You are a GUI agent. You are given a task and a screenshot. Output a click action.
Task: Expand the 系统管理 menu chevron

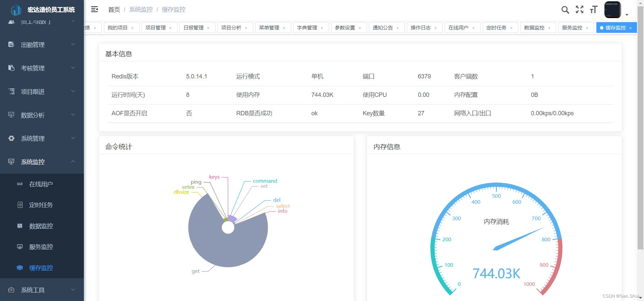73,138
